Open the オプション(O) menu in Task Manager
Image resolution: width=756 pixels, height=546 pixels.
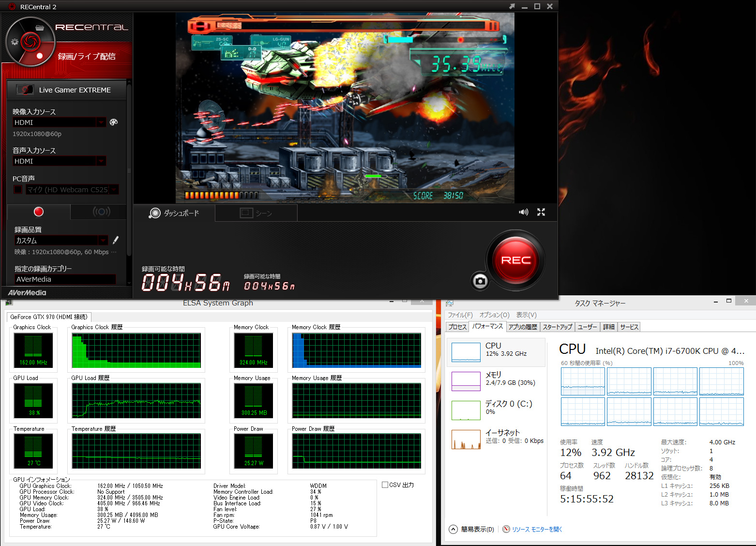pyautogui.click(x=495, y=315)
